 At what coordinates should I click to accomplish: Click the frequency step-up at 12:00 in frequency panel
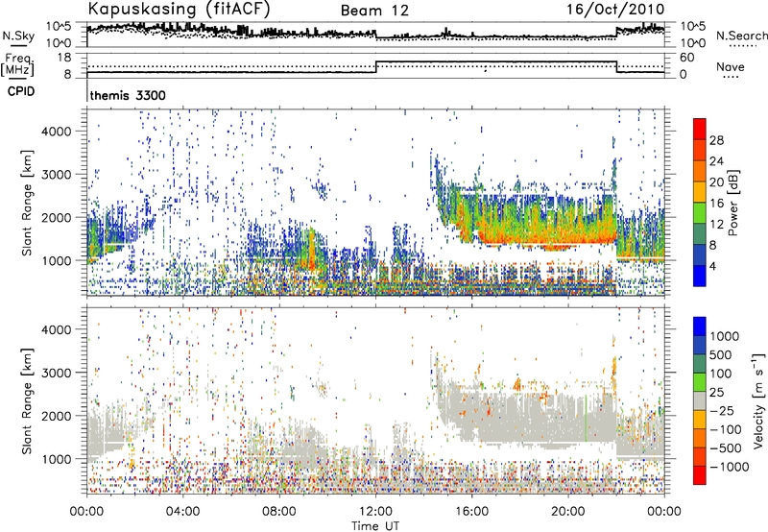(375, 66)
